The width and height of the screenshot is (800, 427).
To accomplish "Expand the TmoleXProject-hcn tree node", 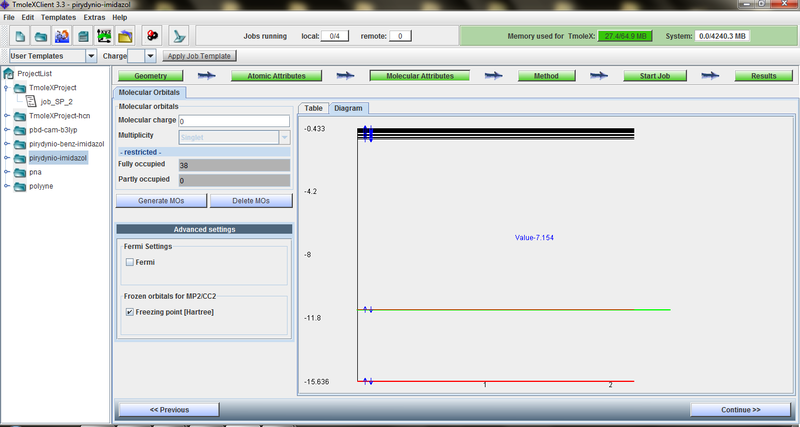I will (7, 116).
